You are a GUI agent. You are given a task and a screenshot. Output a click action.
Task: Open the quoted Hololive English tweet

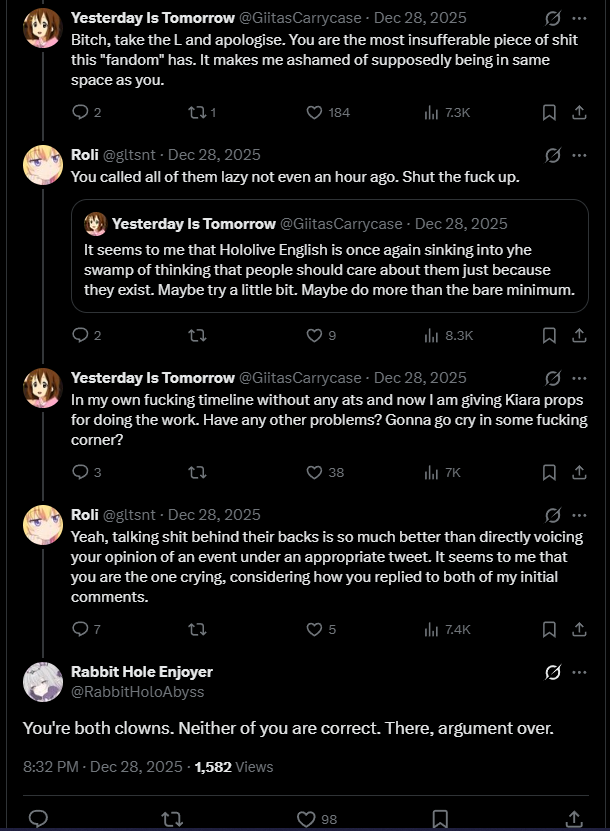pyautogui.click(x=330, y=256)
